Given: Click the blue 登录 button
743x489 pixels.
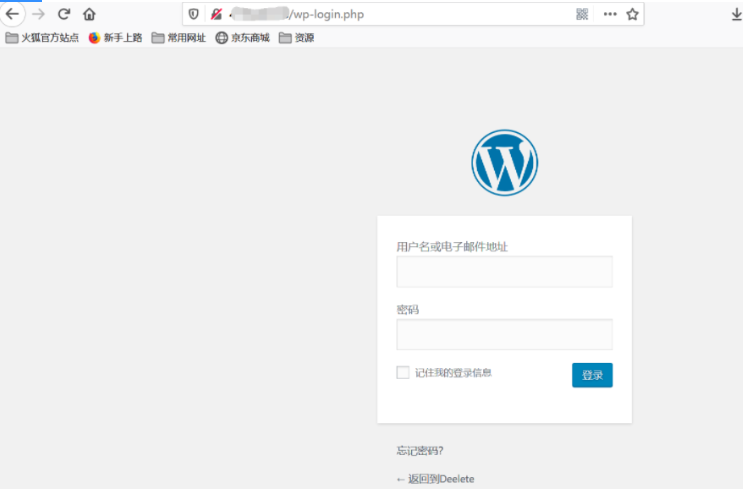Looking at the screenshot, I should (592, 375).
